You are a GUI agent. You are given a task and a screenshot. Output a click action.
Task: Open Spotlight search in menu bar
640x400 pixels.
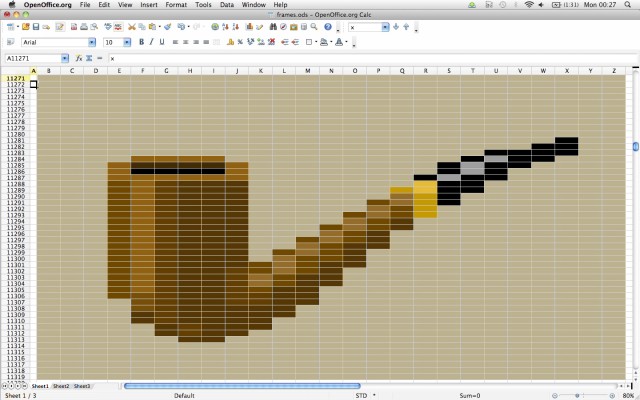coord(630,5)
